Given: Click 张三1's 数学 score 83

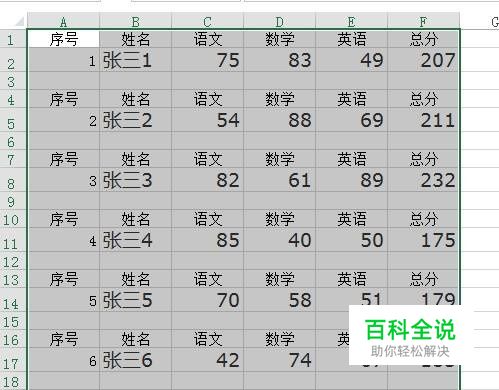Looking at the screenshot, I should pyautogui.click(x=279, y=60).
